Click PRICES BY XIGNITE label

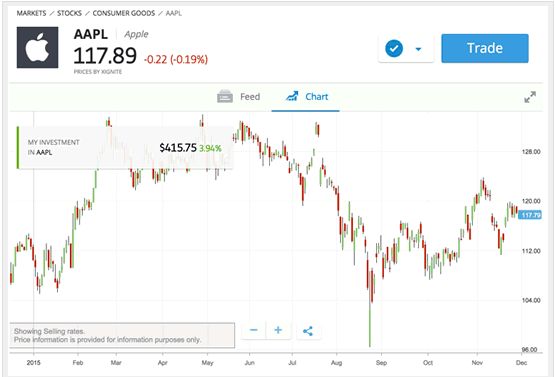coord(98,72)
